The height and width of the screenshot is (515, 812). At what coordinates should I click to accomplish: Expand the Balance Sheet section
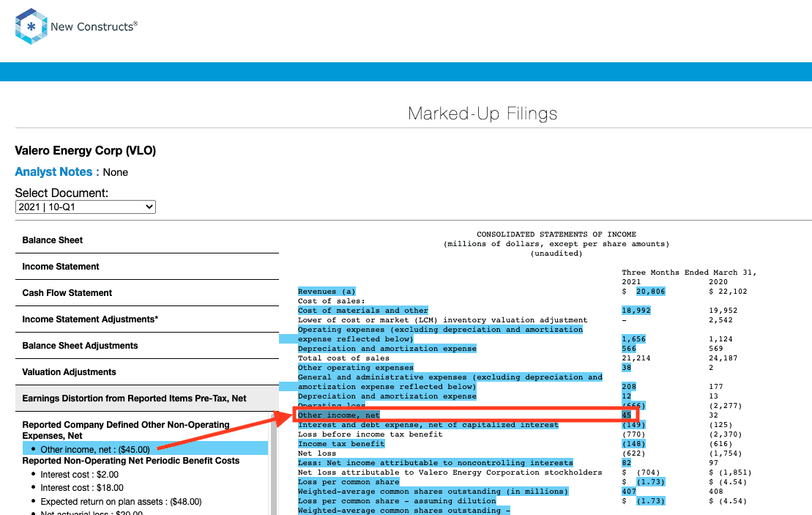[147, 240]
